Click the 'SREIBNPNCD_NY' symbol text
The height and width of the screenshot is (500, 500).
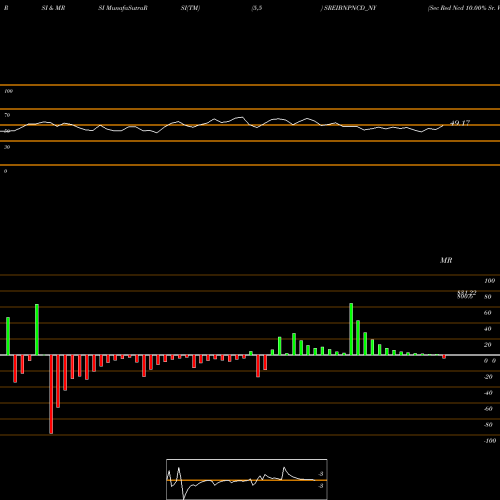(x=349, y=8)
